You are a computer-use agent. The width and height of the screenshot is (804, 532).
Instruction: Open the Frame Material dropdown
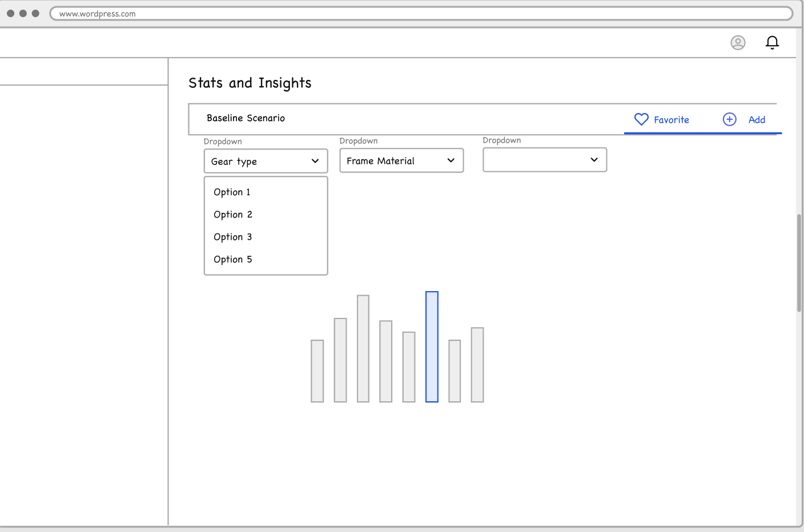click(x=401, y=160)
